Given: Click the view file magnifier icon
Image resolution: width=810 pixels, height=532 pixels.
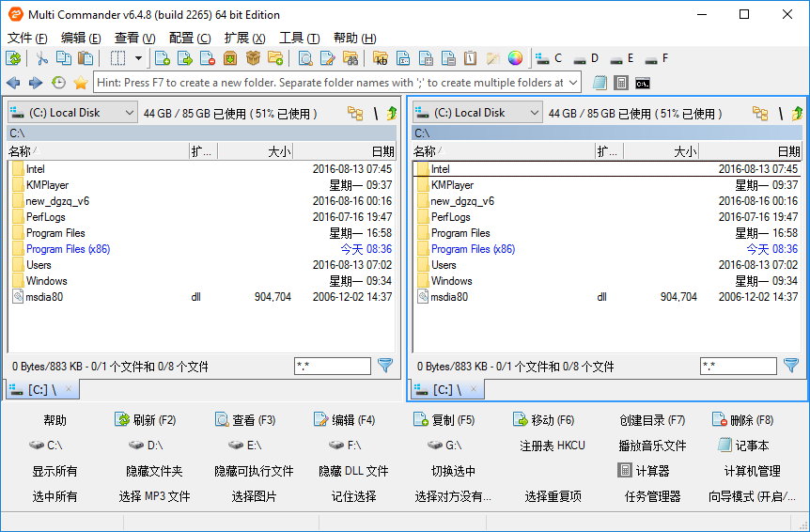Looking at the screenshot, I should [305, 58].
